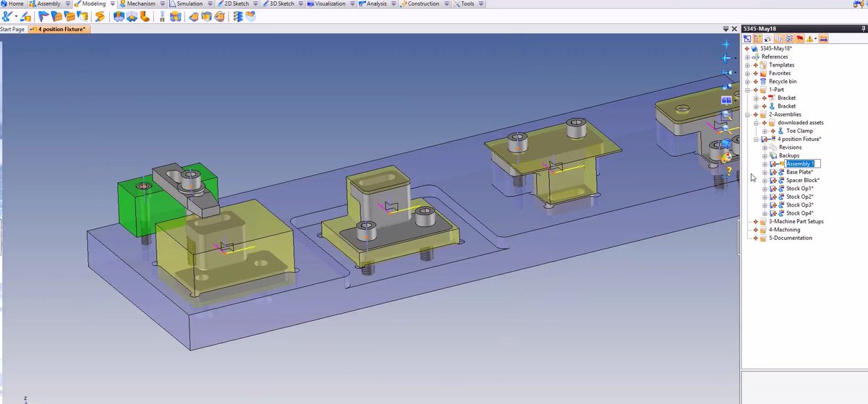The image size is (868, 404).
Task: Select the 5-Documentation folder
Action: pos(791,238)
